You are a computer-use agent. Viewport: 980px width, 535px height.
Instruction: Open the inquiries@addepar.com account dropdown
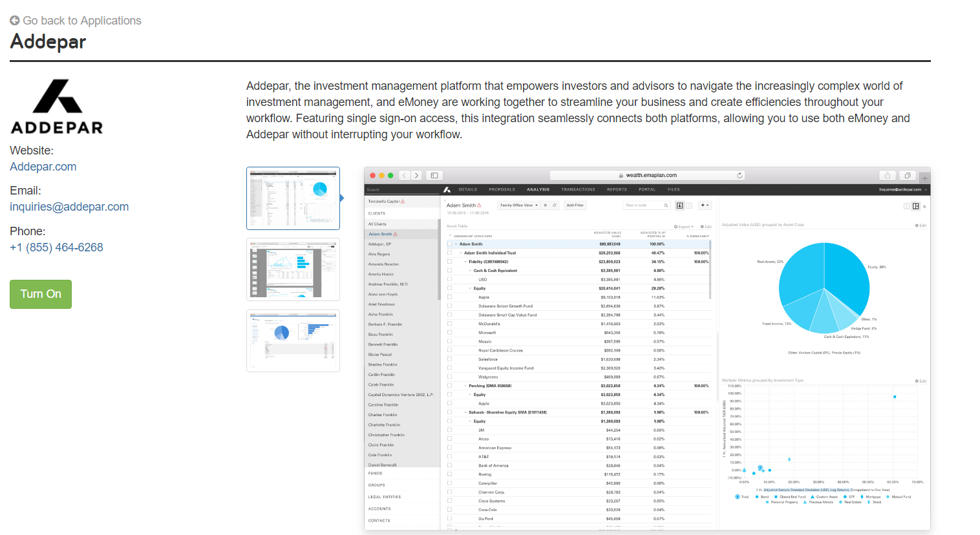[x=903, y=189]
